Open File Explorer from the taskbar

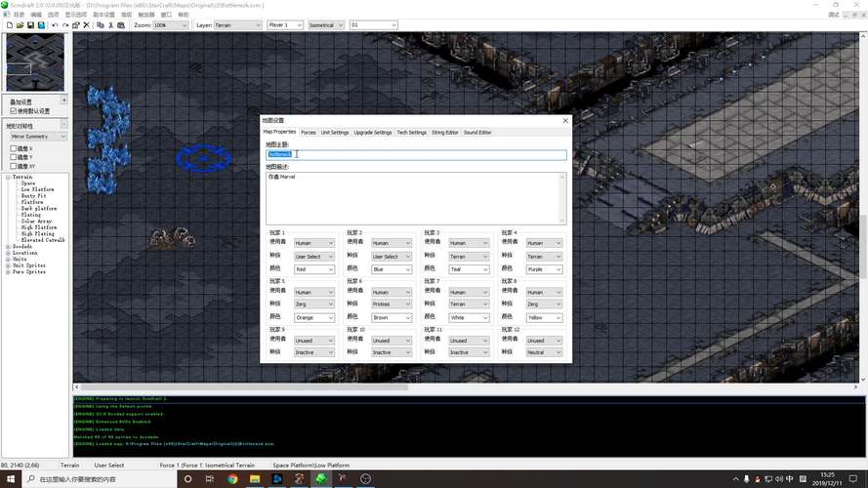[x=255, y=479]
